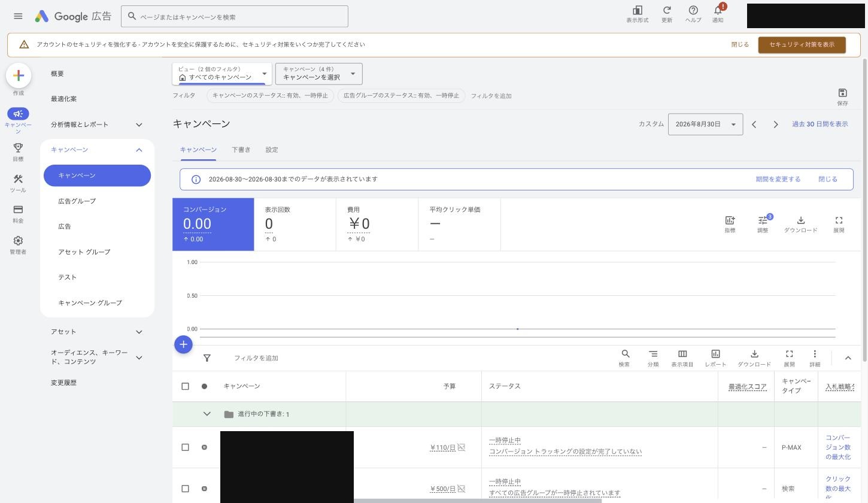Collapse the chart with the up chevron
This screenshot has height=503, width=868.
click(x=848, y=358)
